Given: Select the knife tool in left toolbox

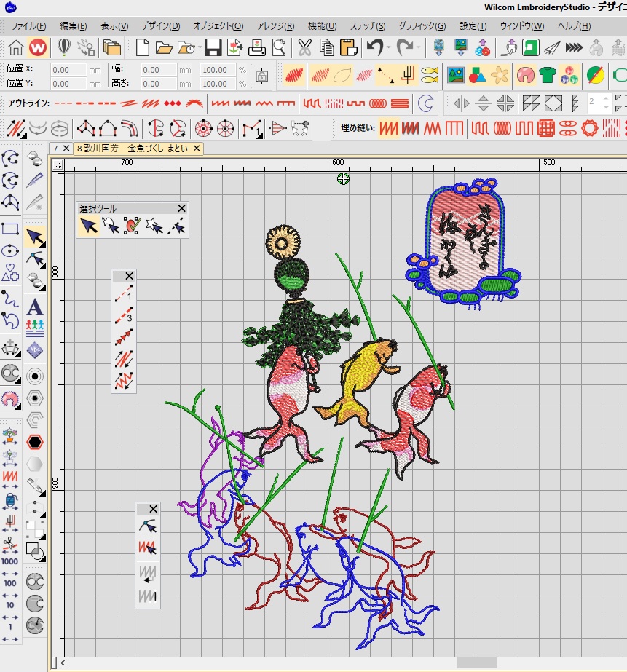Looking at the screenshot, I should coord(35,181).
